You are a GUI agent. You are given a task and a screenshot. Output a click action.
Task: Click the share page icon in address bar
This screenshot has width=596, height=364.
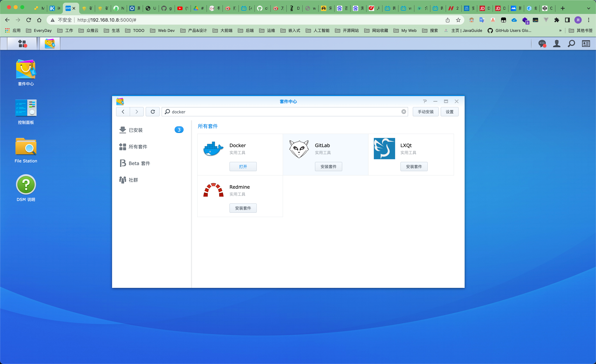pyautogui.click(x=447, y=20)
